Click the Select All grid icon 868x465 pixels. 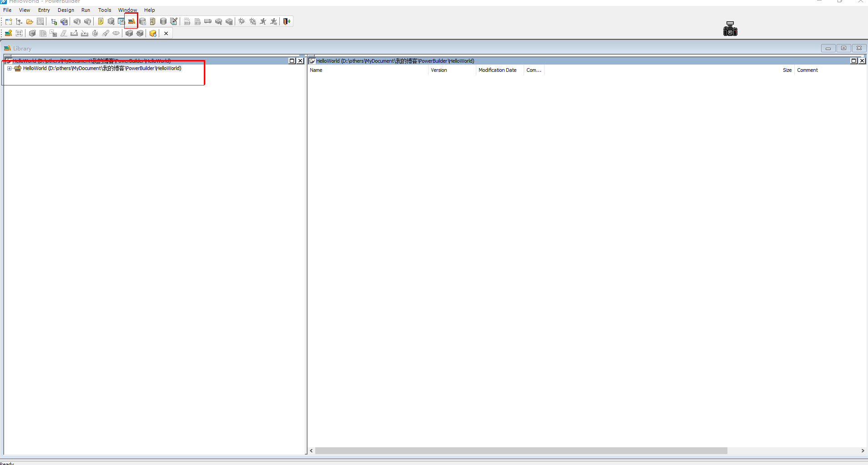[x=19, y=33]
